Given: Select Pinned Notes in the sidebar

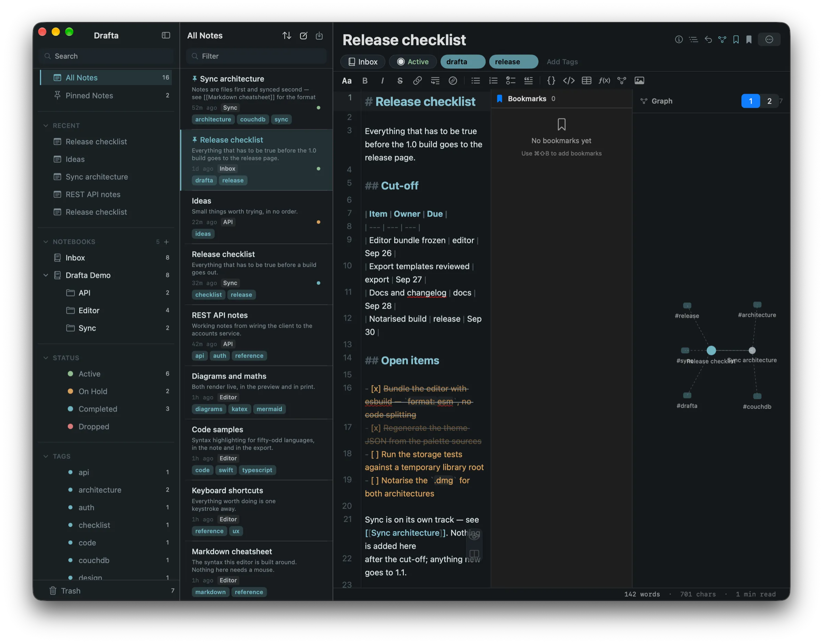Looking at the screenshot, I should pyautogui.click(x=106, y=95).
